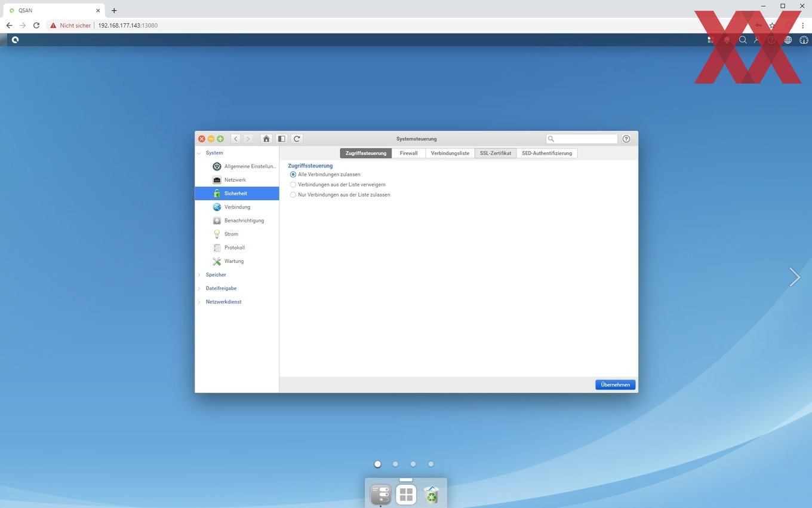Open desktop search magnifier in top bar
This screenshot has height=508, width=812.
(743, 40)
